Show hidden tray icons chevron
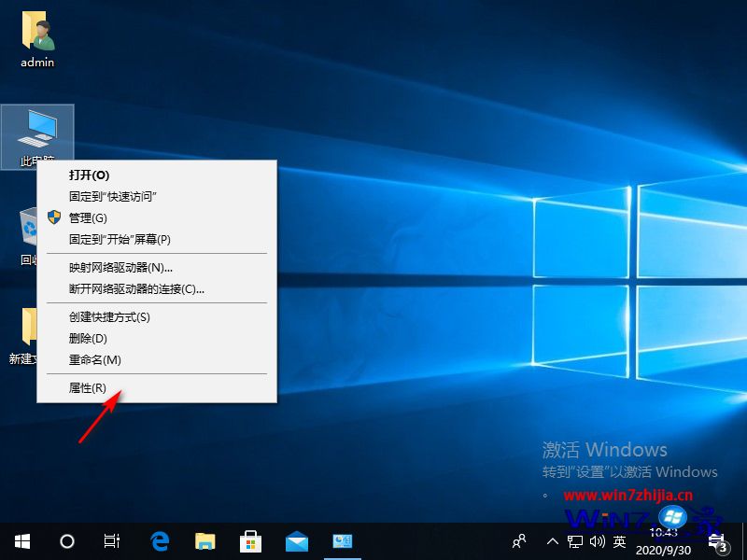Screen dimensions: 747x560 coord(552,541)
